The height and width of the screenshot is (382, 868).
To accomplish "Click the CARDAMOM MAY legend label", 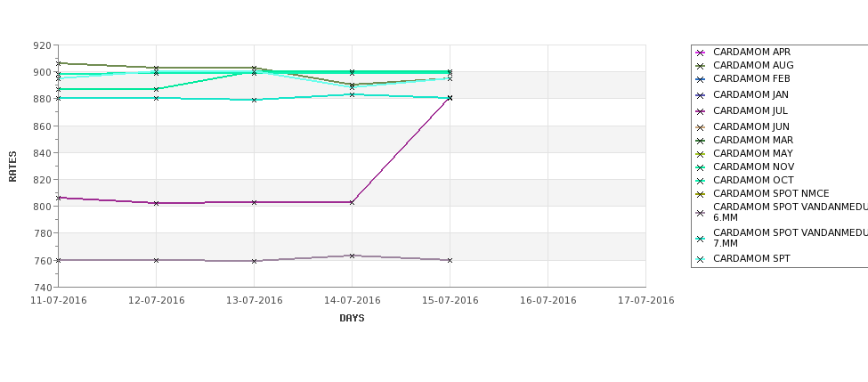I will click(x=753, y=153).
